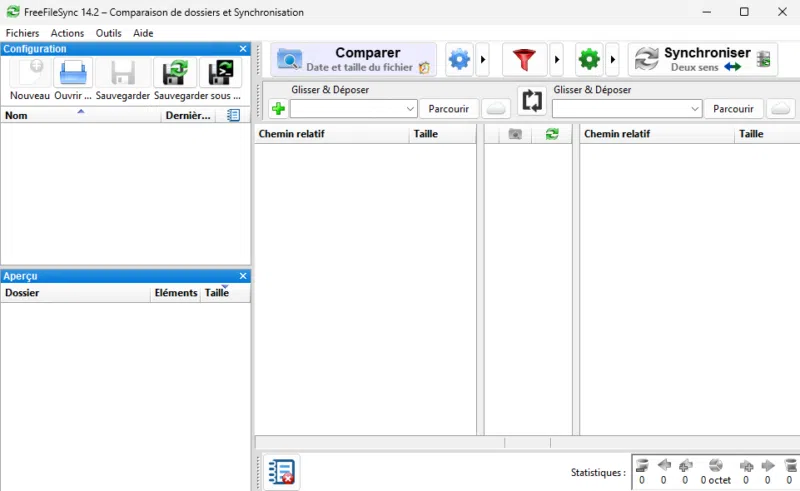Viewport: 800px width, 491px height.
Task: Add folder pair with green plus
Action: (279, 108)
